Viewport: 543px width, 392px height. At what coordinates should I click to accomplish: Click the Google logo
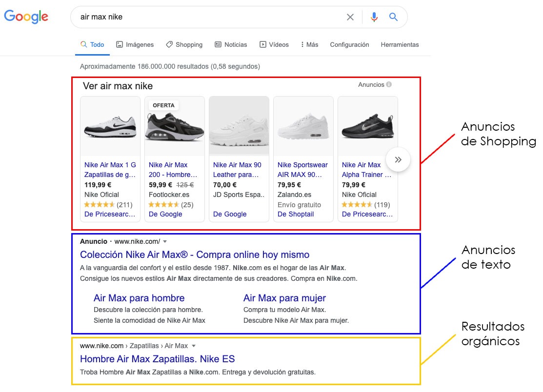point(26,16)
